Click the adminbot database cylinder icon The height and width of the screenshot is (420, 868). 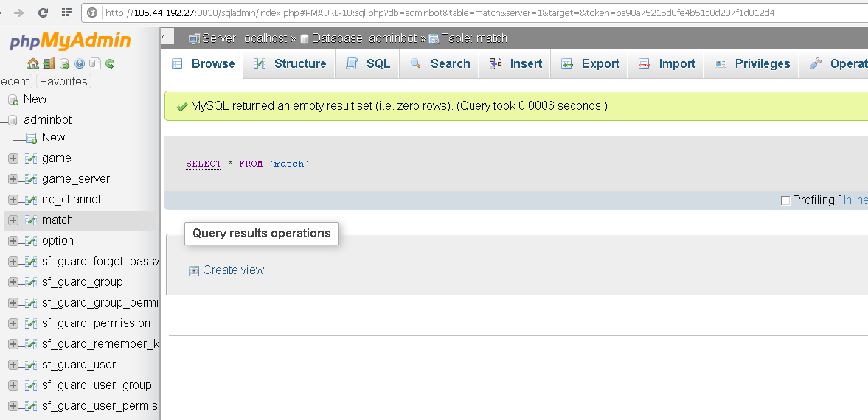click(x=13, y=120)
